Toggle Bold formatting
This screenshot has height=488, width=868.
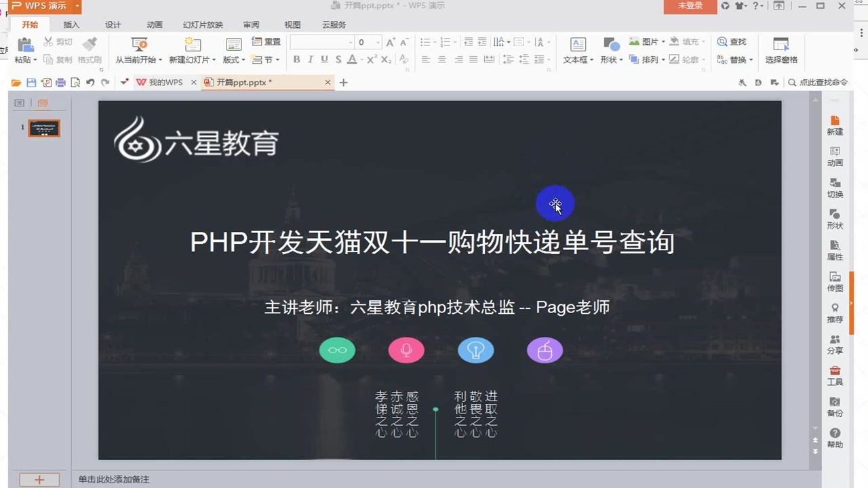(296, 60)
